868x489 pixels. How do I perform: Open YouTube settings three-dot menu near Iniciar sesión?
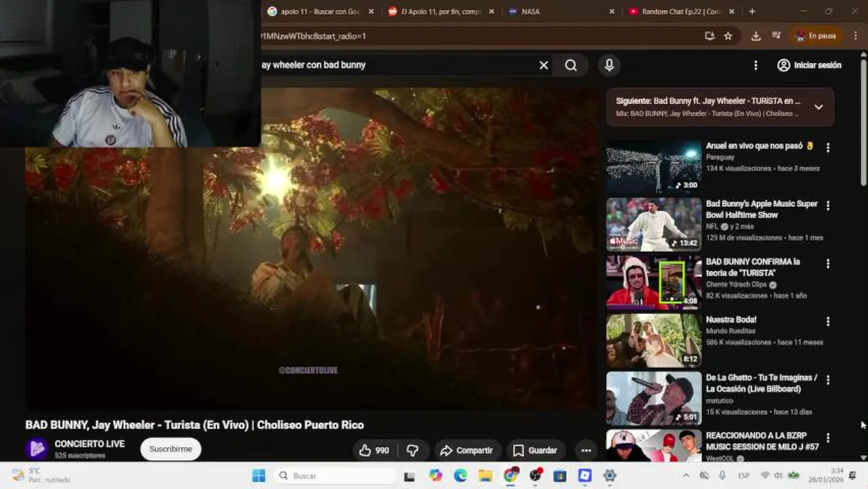755,65
